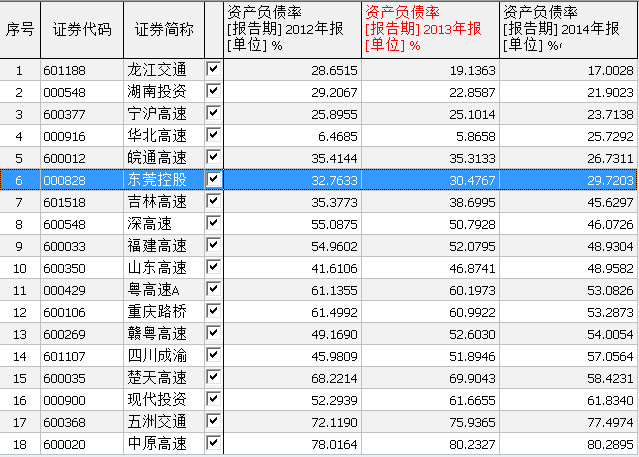Select stock code 600033

pos(64,247)
